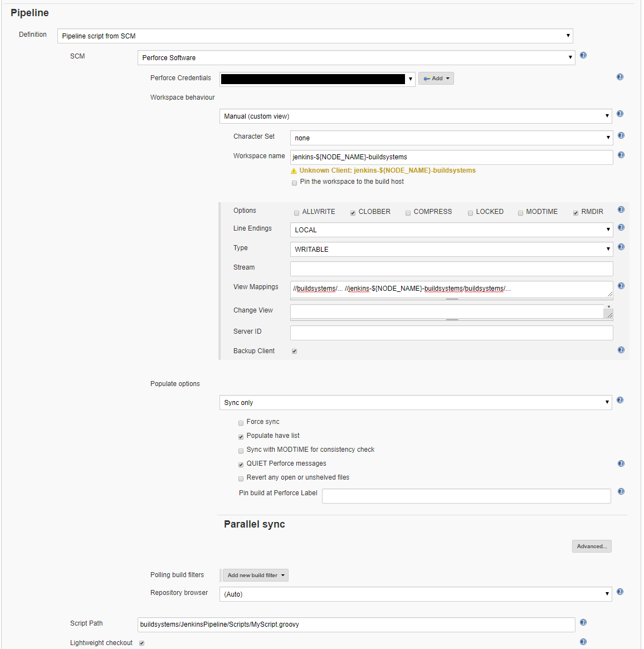Click the Add credentials button
Screen dimensions: 644x649
pyautogui.click(x=436, y=78)
